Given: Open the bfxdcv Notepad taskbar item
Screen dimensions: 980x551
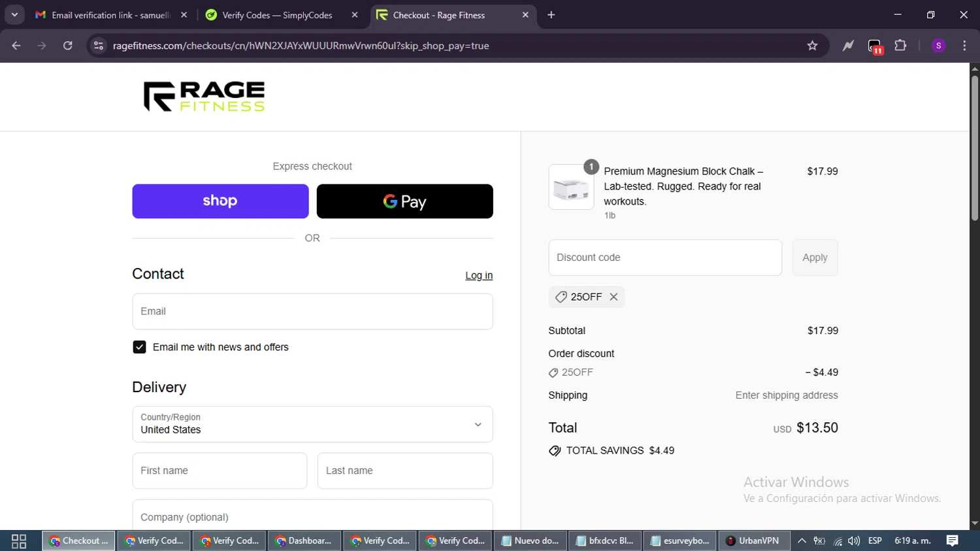Looking at the screenshot, I should (605, 541).
